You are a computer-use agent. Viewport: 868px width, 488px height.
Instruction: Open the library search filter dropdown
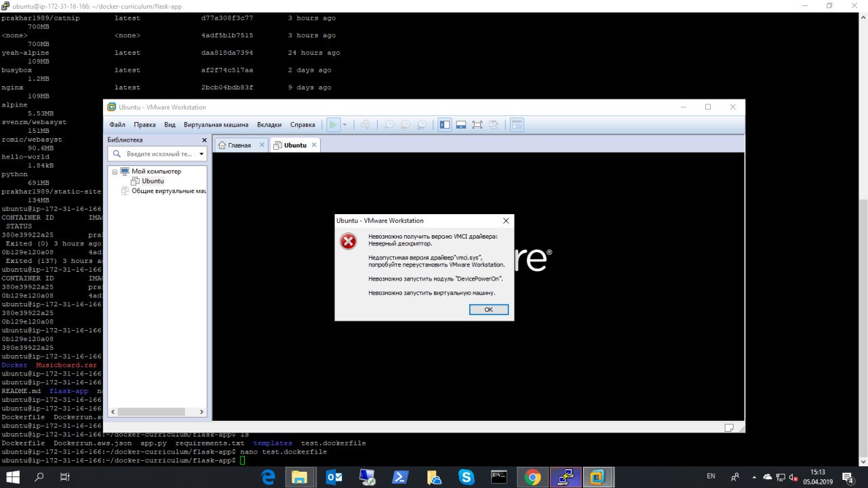(201, 154)
